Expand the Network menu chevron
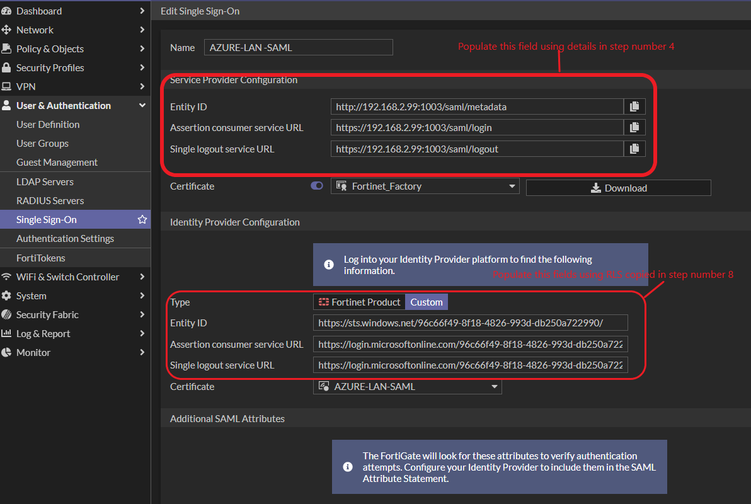 (x=142, y=30)
